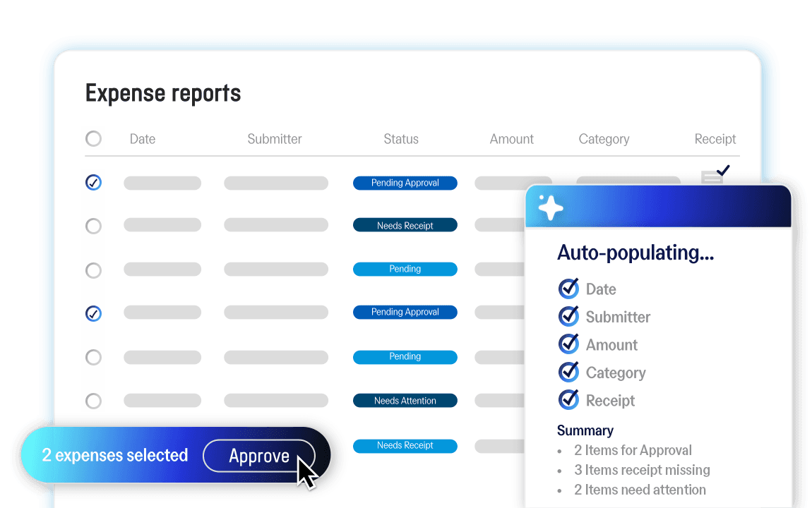Open the receipt icon in first row
The width and height of the screenshot is (812, 508).
pos(715,175)
